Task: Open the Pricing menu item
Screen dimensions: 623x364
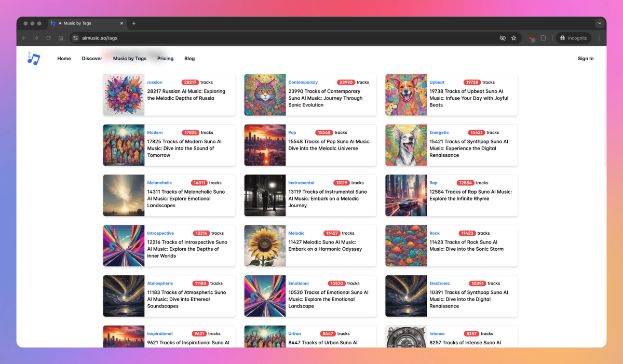Action: point(165,58)
